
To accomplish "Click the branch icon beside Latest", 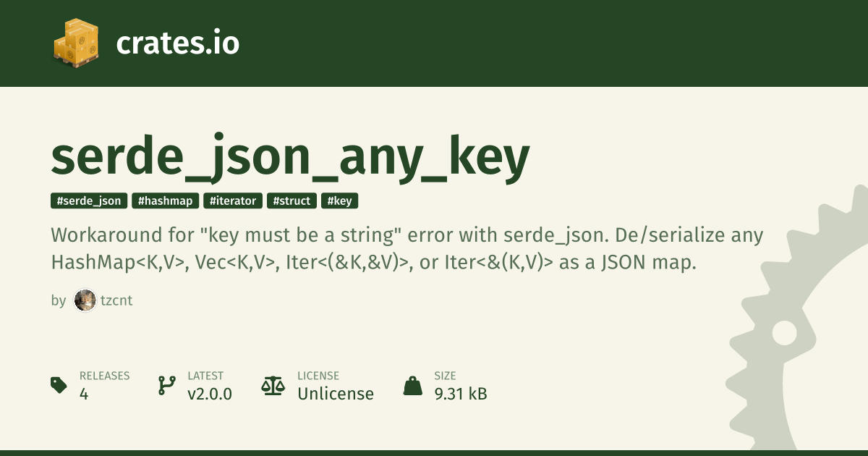I will pyautogui.click(x=167, y=385).
